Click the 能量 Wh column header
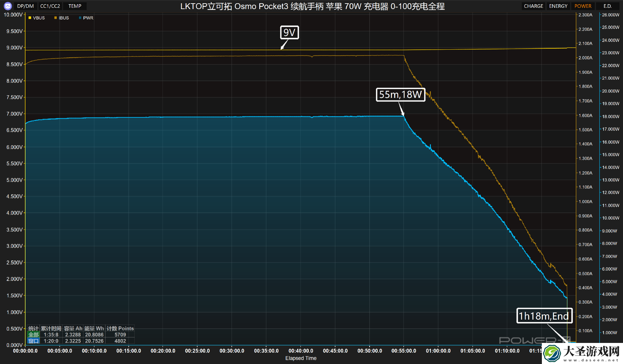 (x=94, y=328)
